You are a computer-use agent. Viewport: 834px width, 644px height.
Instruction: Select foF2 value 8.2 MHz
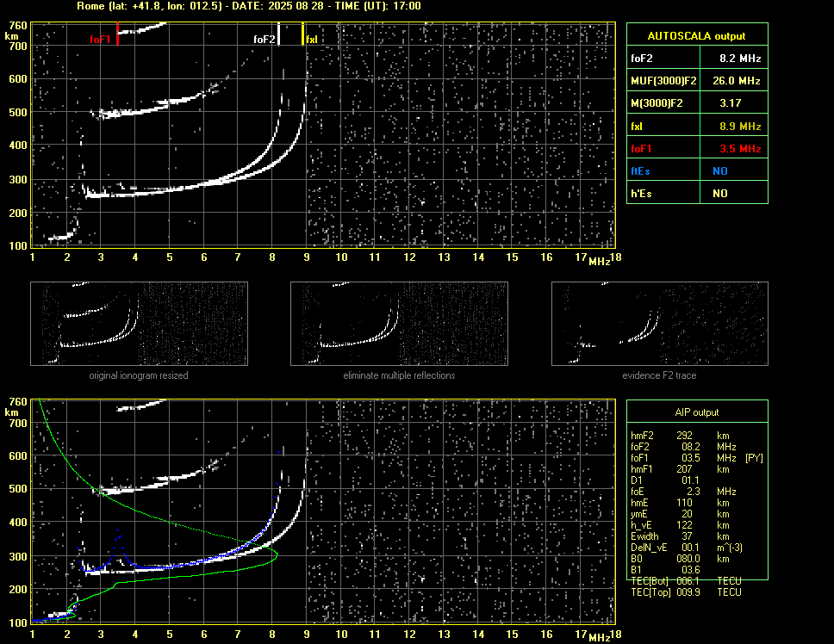[x=740, y=59]
